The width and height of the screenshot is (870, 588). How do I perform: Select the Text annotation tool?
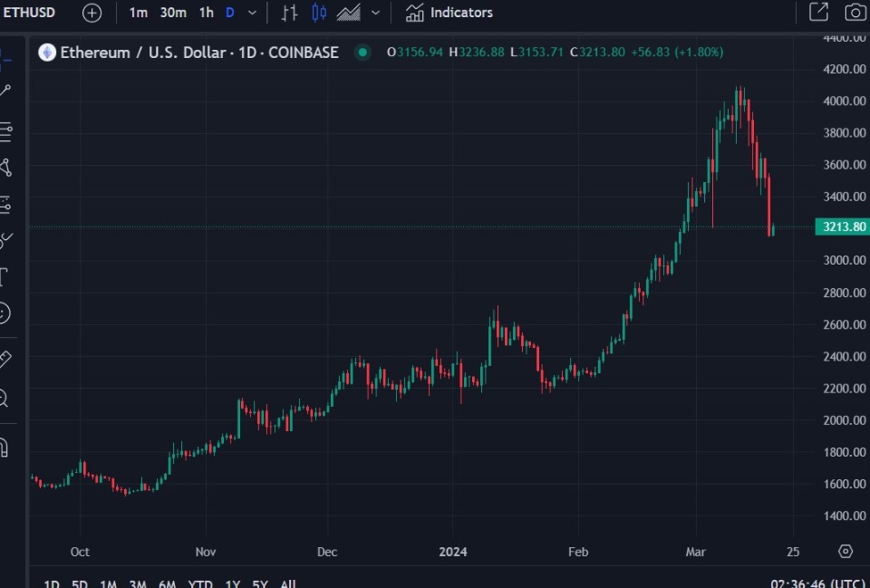(x=9, y=277)
